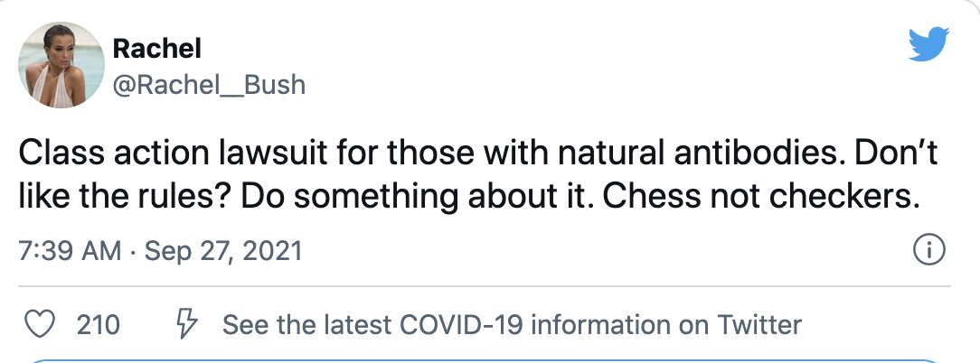
Task: Click the 210 likes count
Action: tap(98, 324)
